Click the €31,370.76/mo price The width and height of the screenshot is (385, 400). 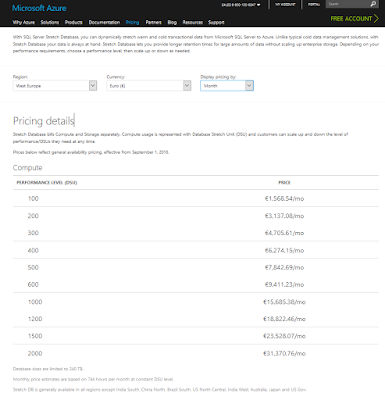(284, 353)
